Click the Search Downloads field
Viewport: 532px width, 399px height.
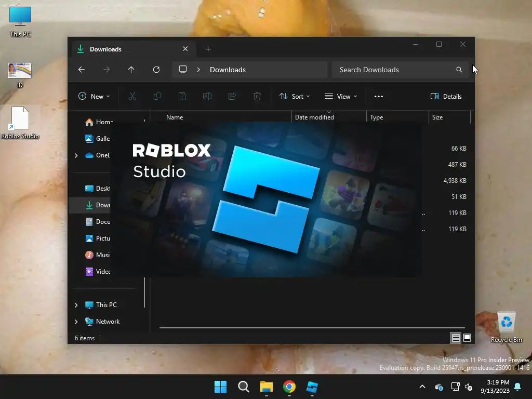tap(400, 70)
